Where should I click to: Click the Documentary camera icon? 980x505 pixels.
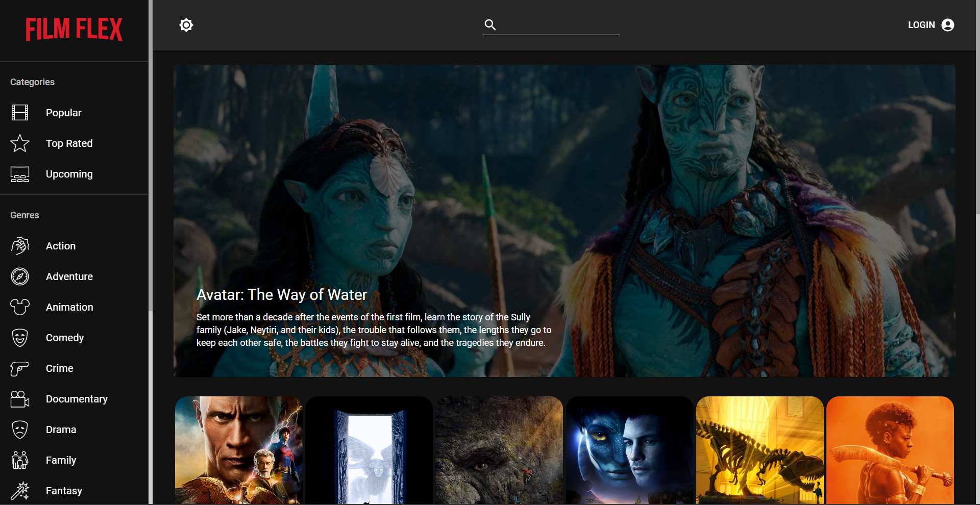[x=20, y=399]
